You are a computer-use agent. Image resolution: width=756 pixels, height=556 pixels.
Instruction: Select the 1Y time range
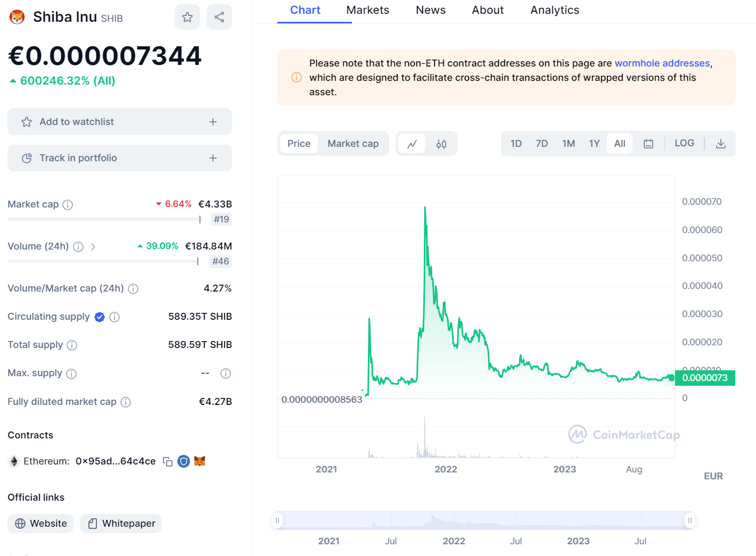(x=594, y=144)
